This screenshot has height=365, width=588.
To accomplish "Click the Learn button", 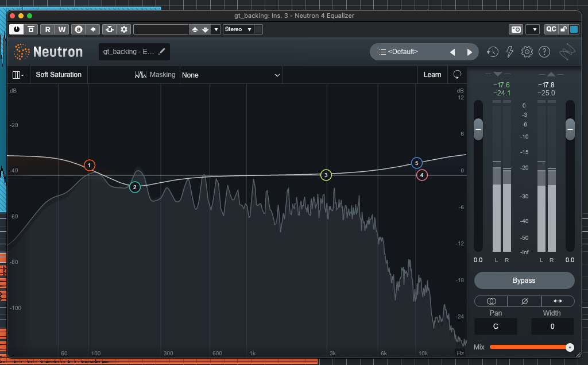I will (432, 75).
